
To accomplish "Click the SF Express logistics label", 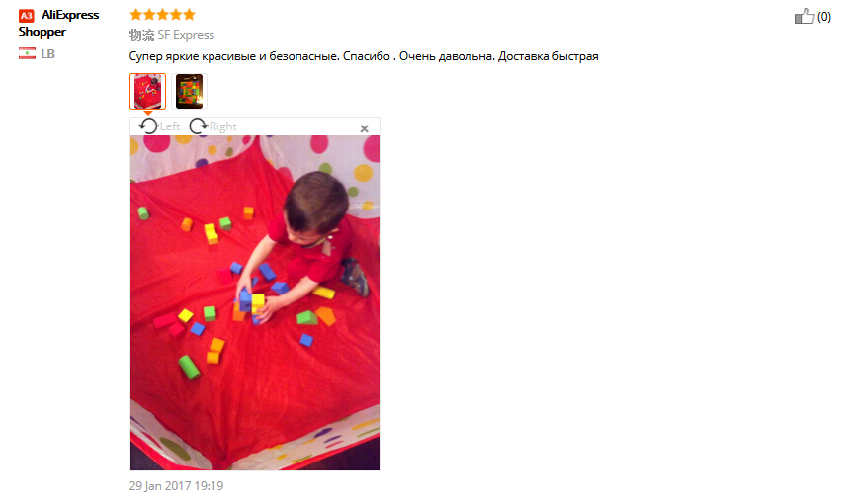I will click(186, 35).
